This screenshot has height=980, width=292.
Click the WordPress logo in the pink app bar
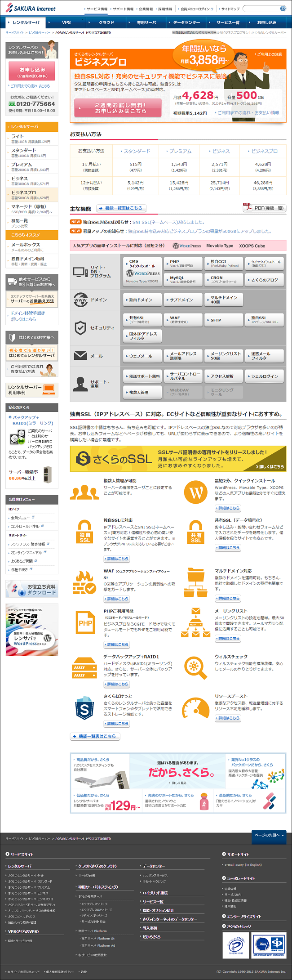point(187,246)
